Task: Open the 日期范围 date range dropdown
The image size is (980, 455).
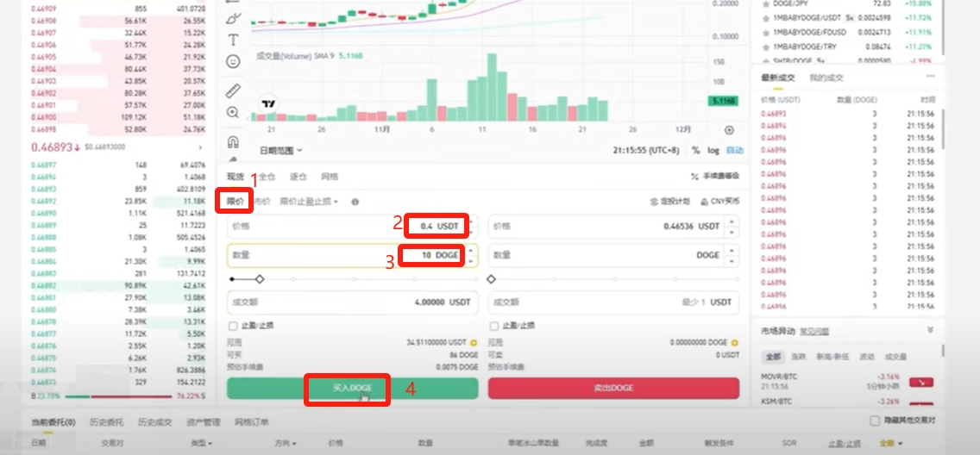Action: tap(281, 151)
